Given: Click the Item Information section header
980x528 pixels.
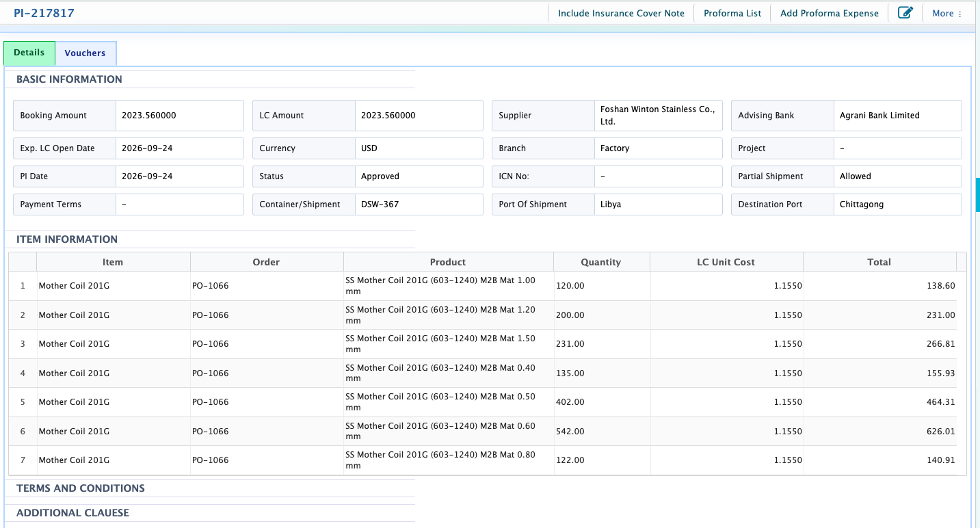Looking at the screenshot, I should (x=67, y=239).
